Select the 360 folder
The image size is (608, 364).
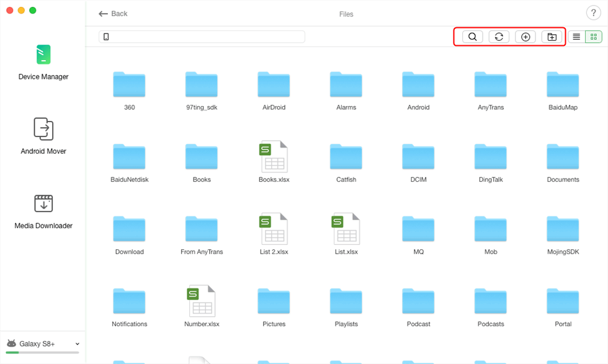click(x=129, y=91)
